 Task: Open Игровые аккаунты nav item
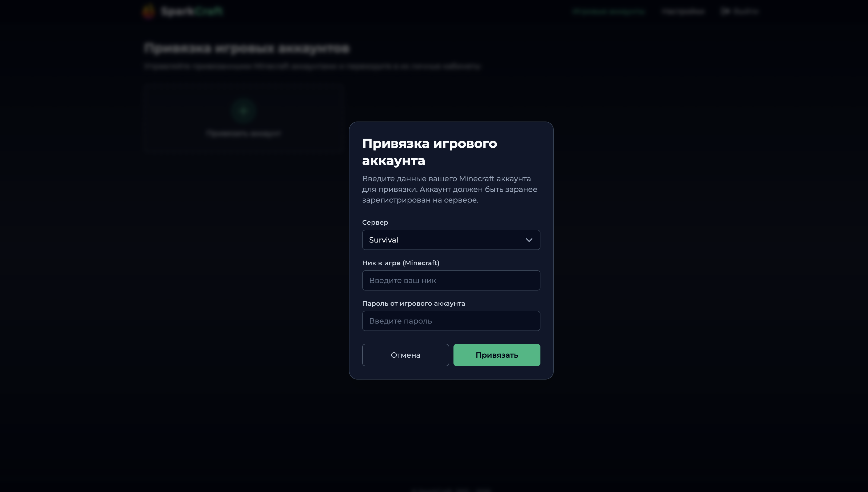pyautogui.click(x=608, y=11)
